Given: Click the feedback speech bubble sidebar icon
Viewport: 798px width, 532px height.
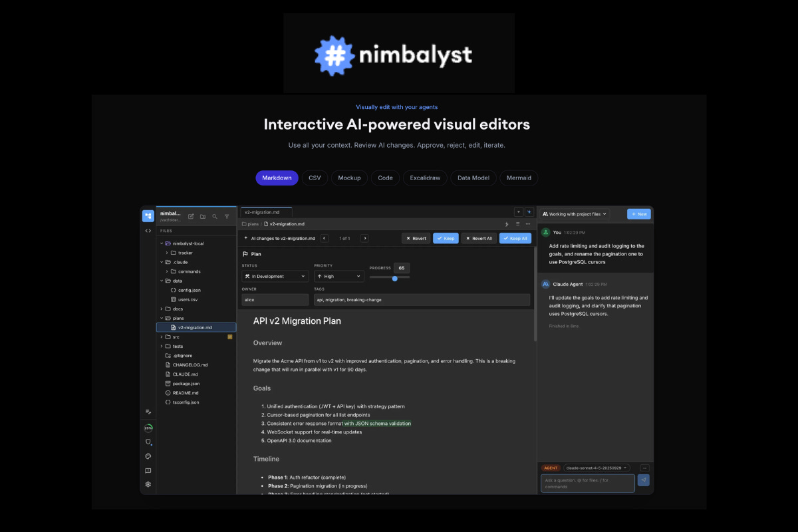Looking at the screenshot, I should tap(148, 470).
